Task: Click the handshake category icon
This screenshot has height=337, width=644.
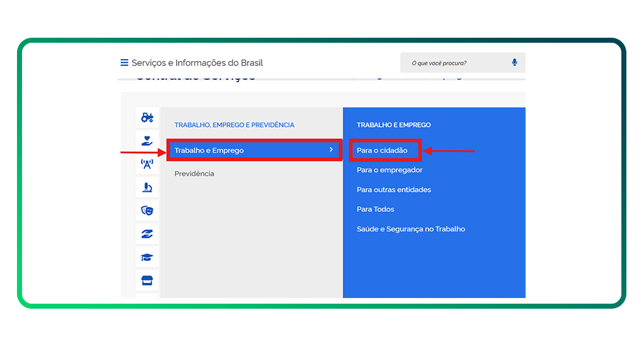Action: (147, 233)
